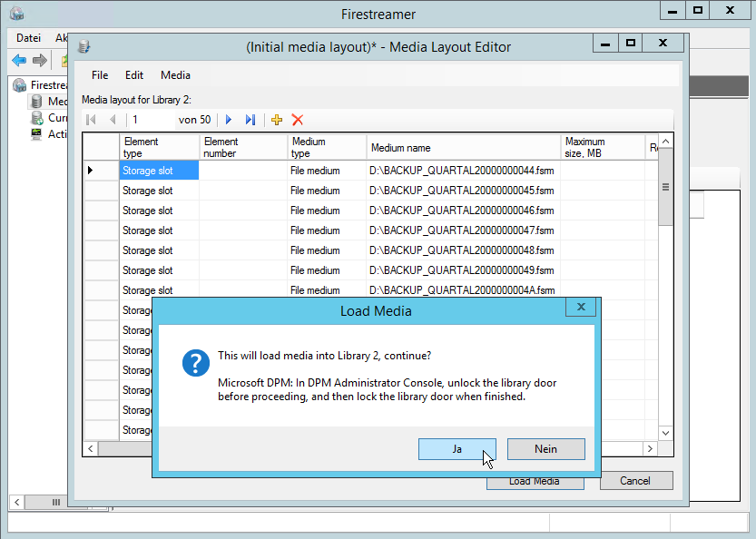Click the Cancel button in layout editor

(636, 481)
